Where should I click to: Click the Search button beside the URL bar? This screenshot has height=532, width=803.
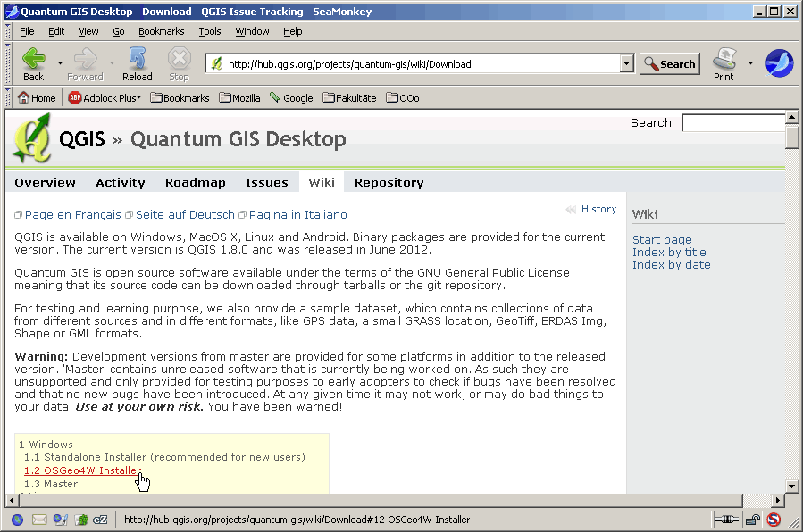(670, 64)
